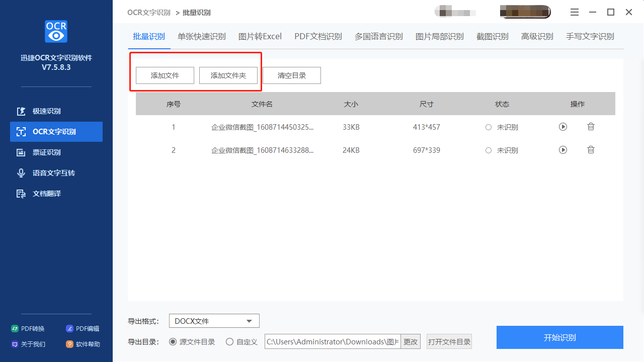Image resolution: width=644 pixels, height=362 pixels.
Task: Select the 未识别 status circle in row 2
Action: pos(489,150)
